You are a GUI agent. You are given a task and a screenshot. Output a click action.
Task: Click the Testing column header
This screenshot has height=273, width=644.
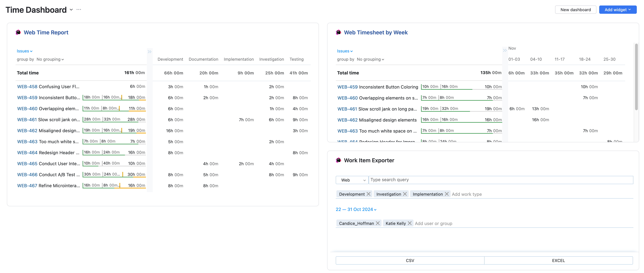(296, 59)
